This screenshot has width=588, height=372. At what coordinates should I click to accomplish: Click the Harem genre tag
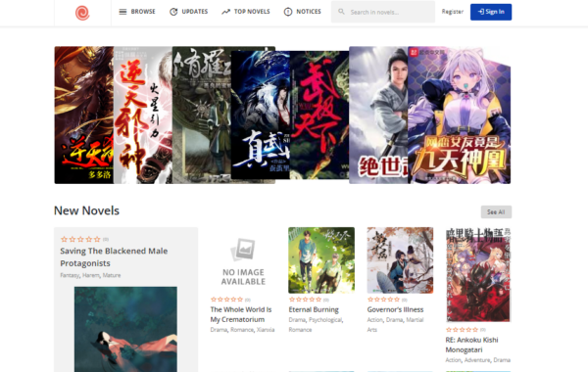[x=91, y=275]
